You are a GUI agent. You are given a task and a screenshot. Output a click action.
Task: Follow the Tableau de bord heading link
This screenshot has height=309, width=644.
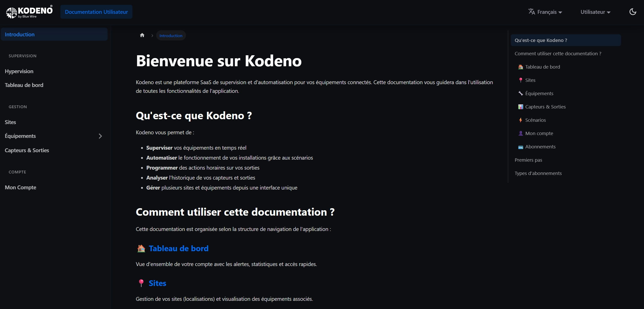[x=178, y=249]
